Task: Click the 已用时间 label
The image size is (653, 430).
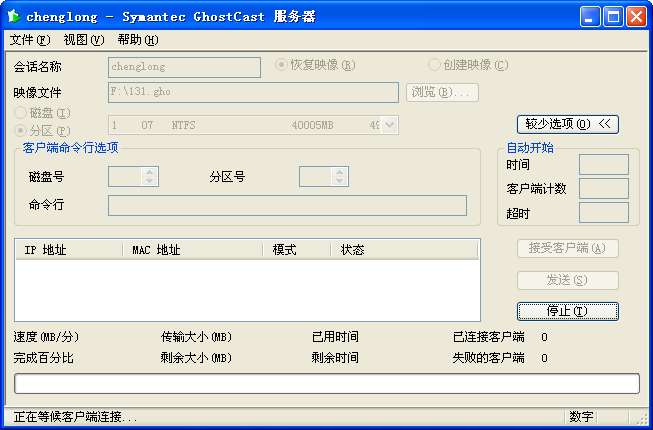Action: pos(335,337)
